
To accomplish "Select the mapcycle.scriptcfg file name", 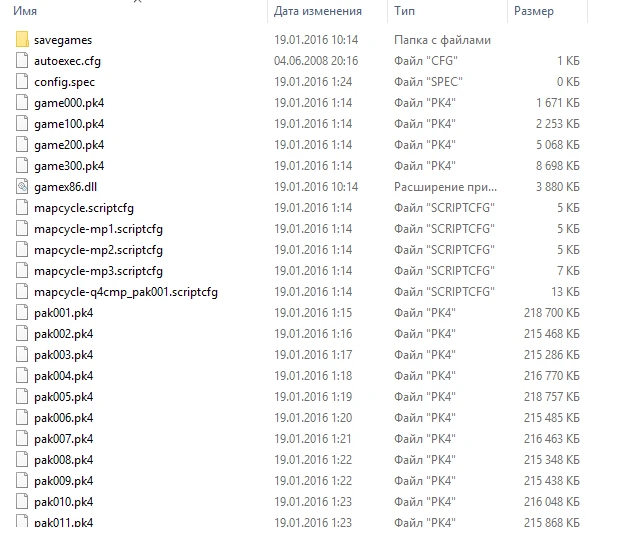I will pyautogui.click(x=84, y=208).
